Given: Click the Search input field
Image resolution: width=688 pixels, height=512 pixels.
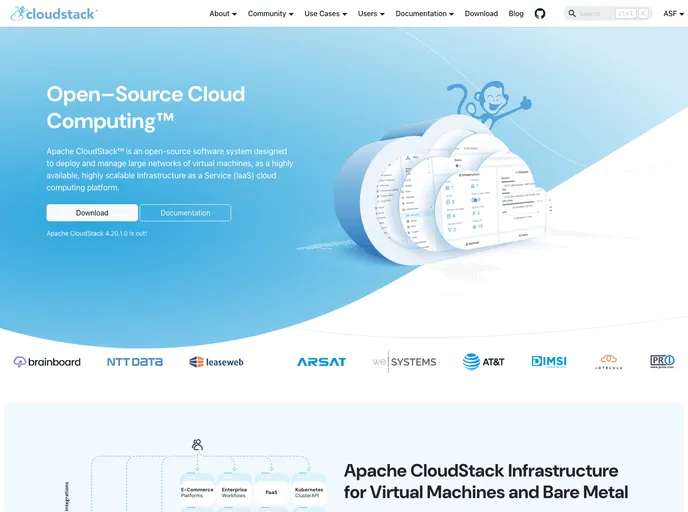Looking at the screenshot, I should pyautogui.click(x=608, y=14).
